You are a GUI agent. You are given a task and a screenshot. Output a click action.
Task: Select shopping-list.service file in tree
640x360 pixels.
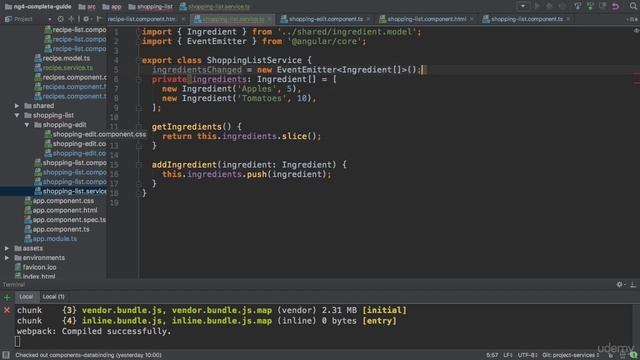tap(70, 191)
